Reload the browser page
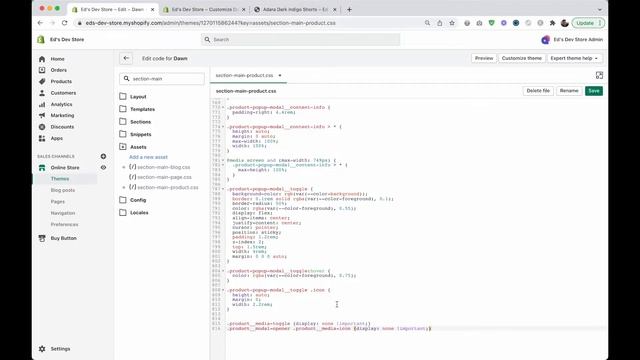This screenshot has width=640, height=360. (64, 23)
